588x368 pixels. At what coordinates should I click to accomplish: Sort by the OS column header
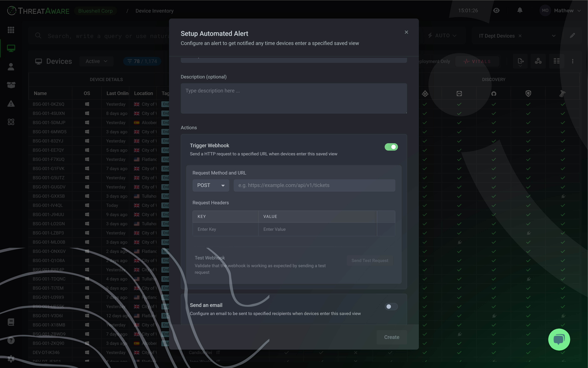[x=87, y=93]
